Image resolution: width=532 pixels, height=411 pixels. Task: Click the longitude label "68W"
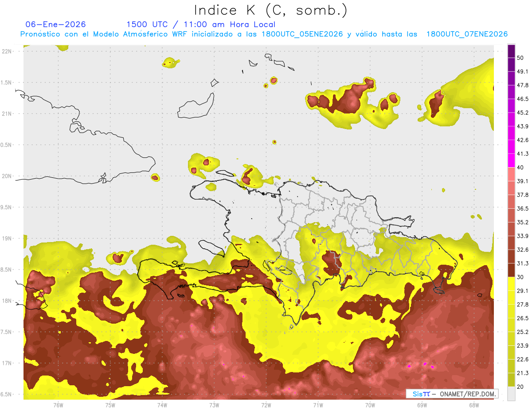pos(473,405)
